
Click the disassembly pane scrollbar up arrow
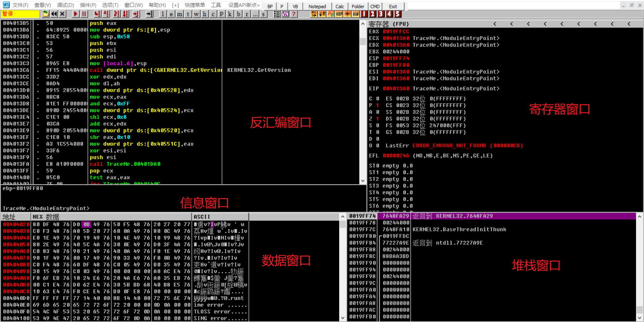[x=363, y=24]
